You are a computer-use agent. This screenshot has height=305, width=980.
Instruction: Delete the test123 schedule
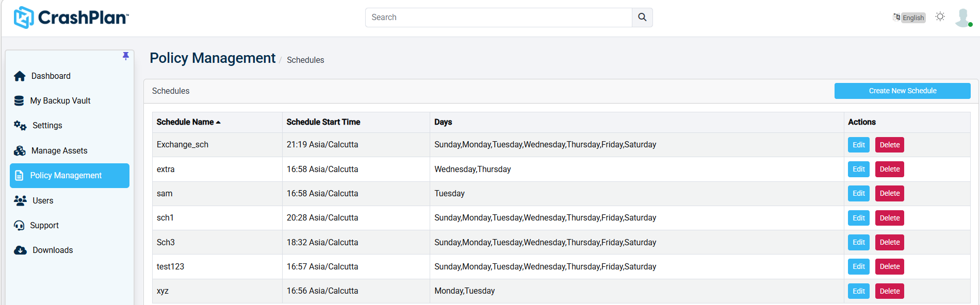(x=890, y=266)
